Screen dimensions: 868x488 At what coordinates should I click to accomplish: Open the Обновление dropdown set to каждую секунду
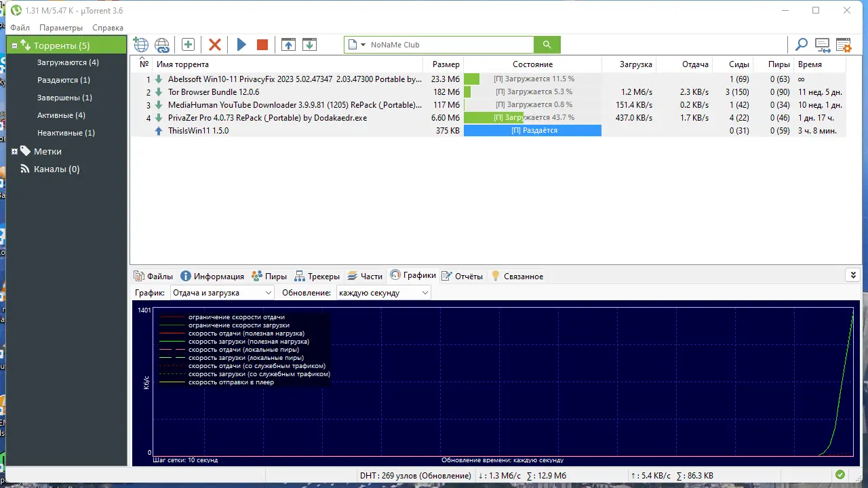pyautogui.click(x=383, y=293)
